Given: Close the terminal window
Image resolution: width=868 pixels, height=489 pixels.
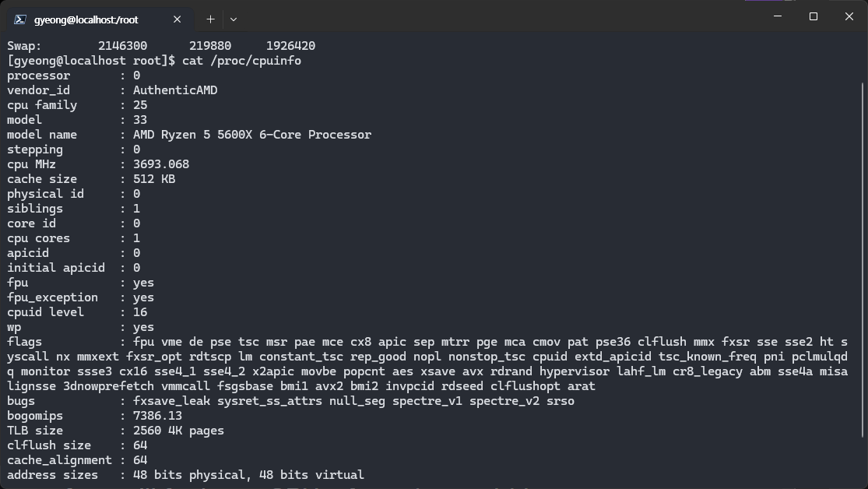Looking at the screenshot, I should pyautogui.click(x=849, y=16).
